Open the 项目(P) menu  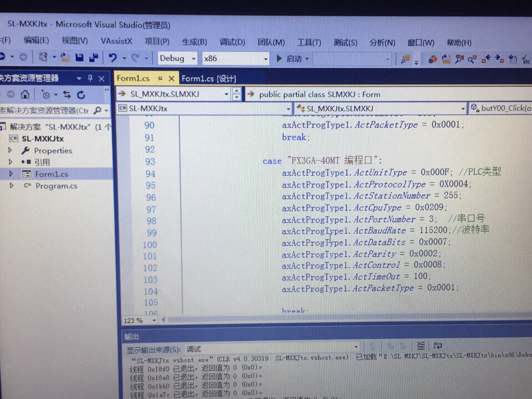pos(157,42)
